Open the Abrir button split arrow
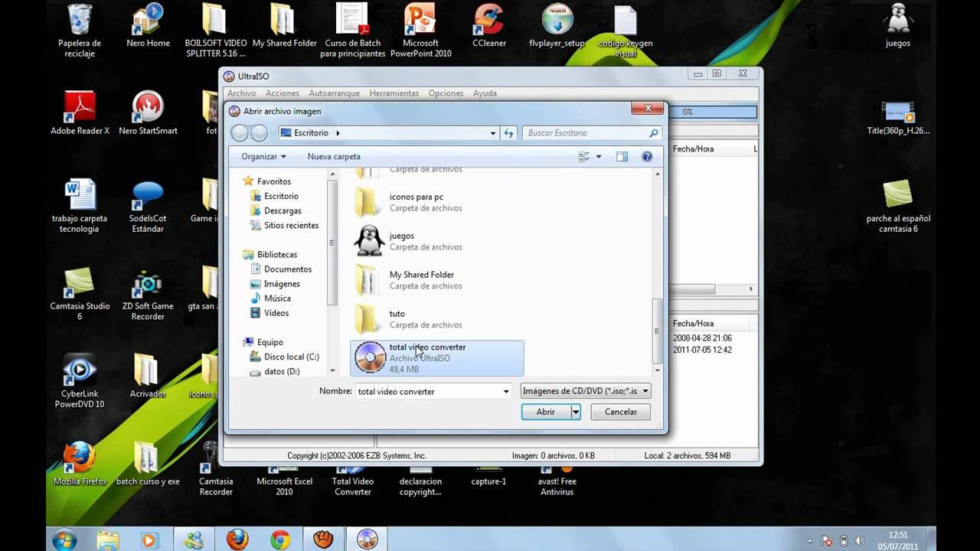 pyautogui.click(x=576, y=412)
